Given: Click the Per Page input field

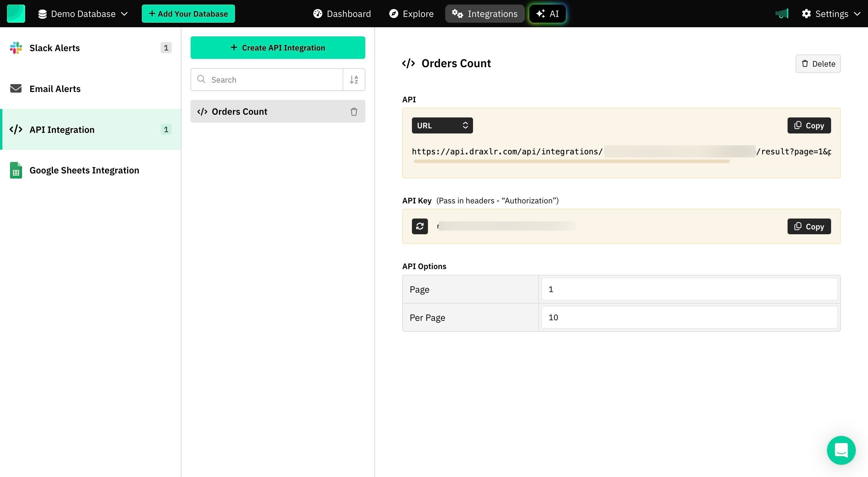Looking at the screenshot, I should [689, 317].
